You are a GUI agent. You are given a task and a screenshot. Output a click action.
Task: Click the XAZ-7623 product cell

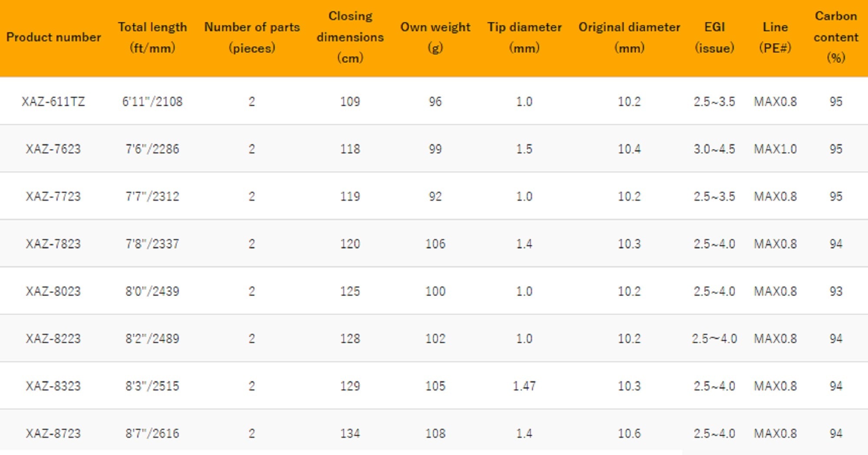coord(53,149)
